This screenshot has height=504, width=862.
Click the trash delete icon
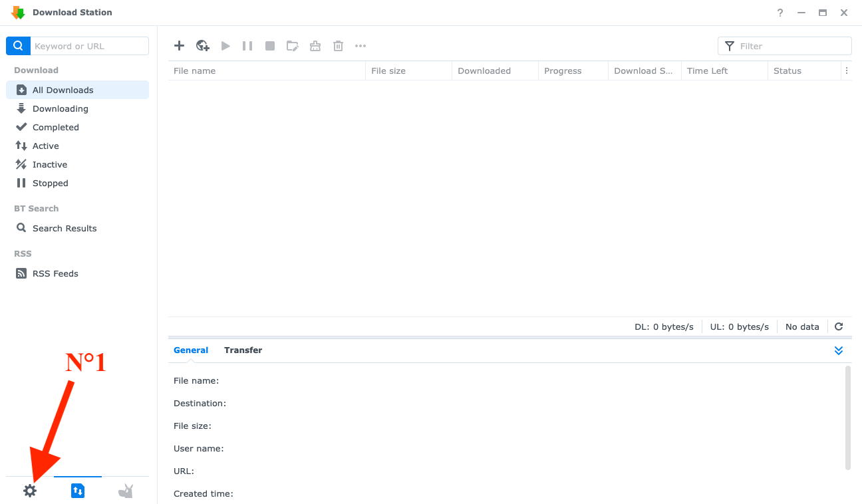pyautogui.click(x=338, y=46)
